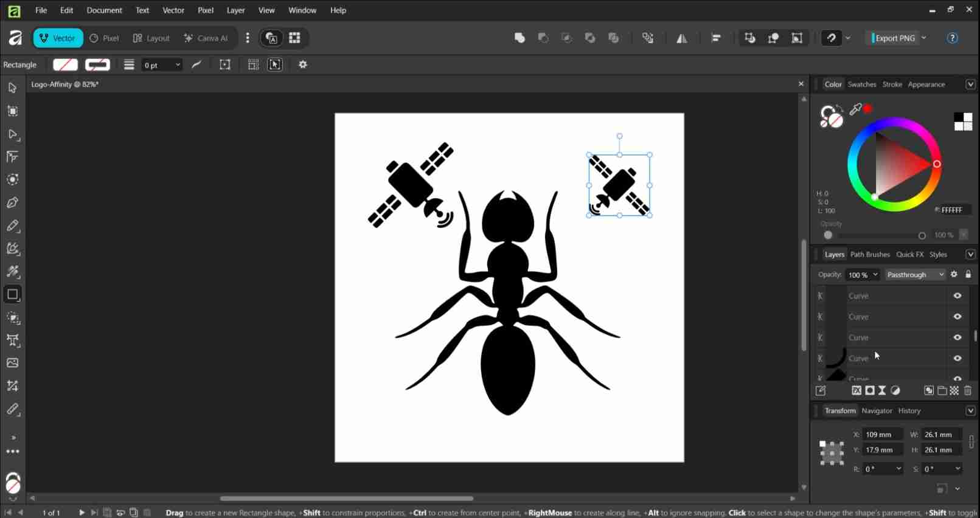Viewport: 980px width, 518px height.
Task: Click the fill color swatch in context toolbar
Action: [x=65, y=64]
